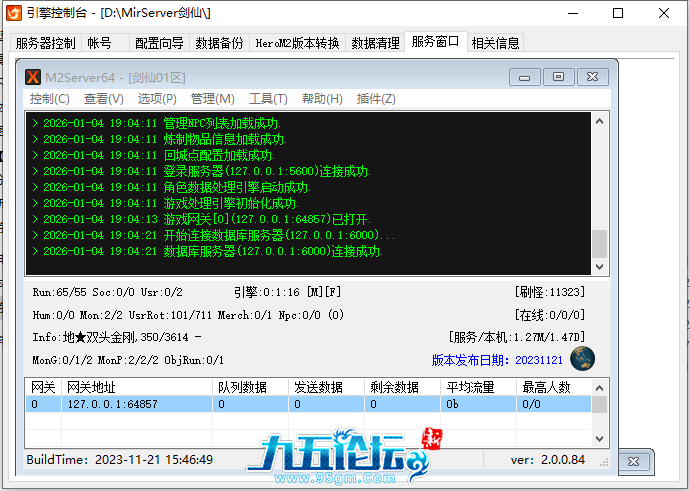The height and width of the screenshot is (491, 690).
Task: Close the M2Server64 inner window
Action: pyautogui.click(x=592, y=77)
